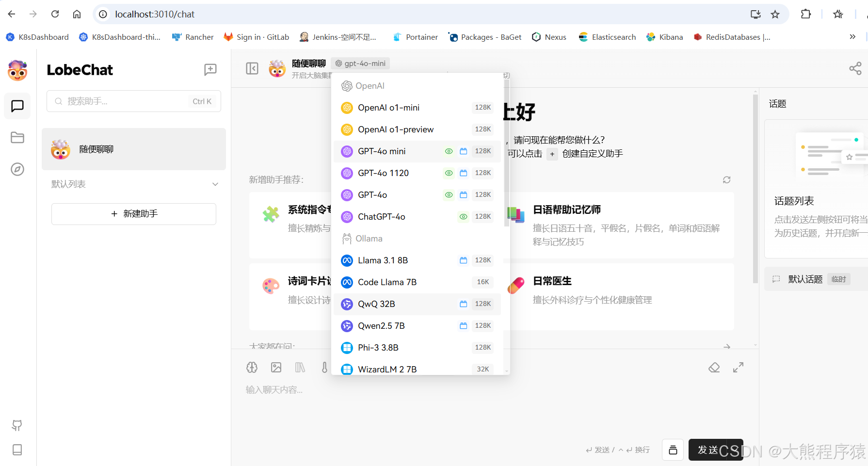Click the temperature thermometer icon
The height and width of the screenshot is (466, 868).
click(x=324, y=368)
